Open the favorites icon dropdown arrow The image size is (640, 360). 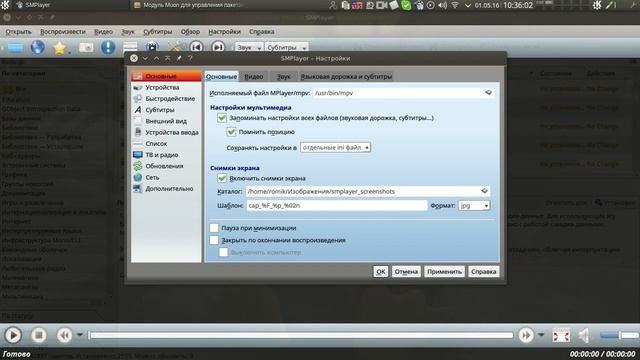pos(69,52)
